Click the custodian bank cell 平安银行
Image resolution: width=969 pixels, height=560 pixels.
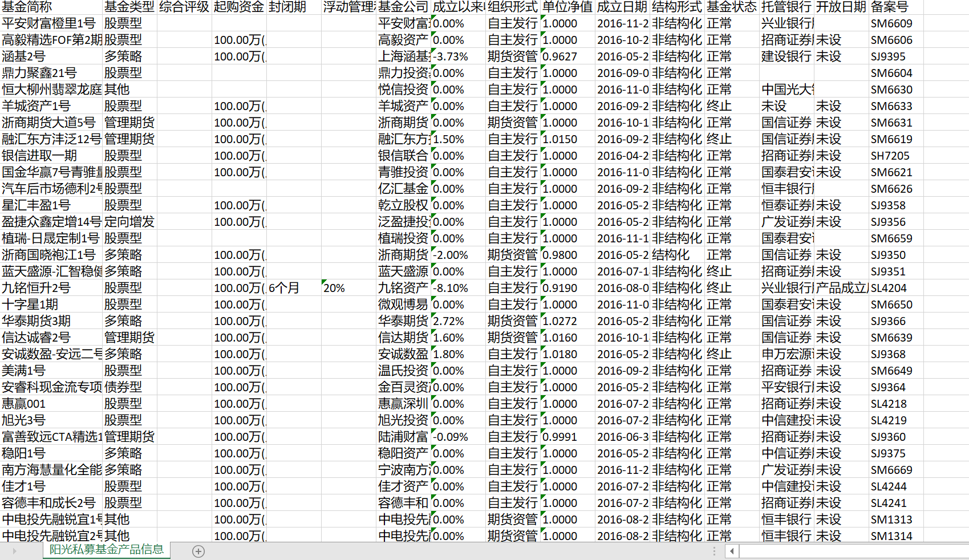(788, 387)
